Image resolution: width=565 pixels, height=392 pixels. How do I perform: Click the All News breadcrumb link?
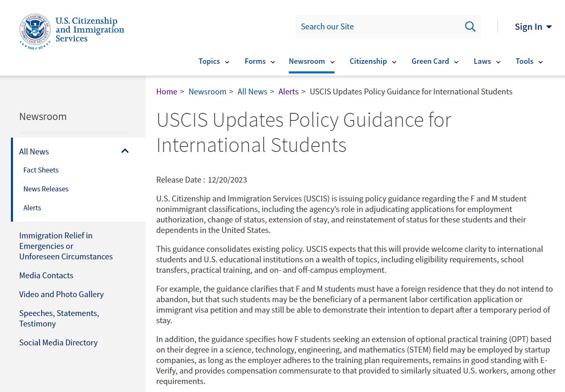point(252,91)
